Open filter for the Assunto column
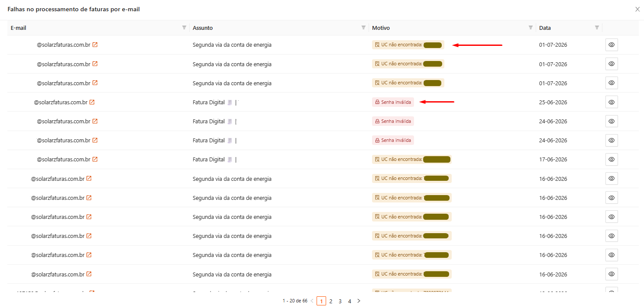The height and width of the screenshot is (308, 644). tap(363, 28)
